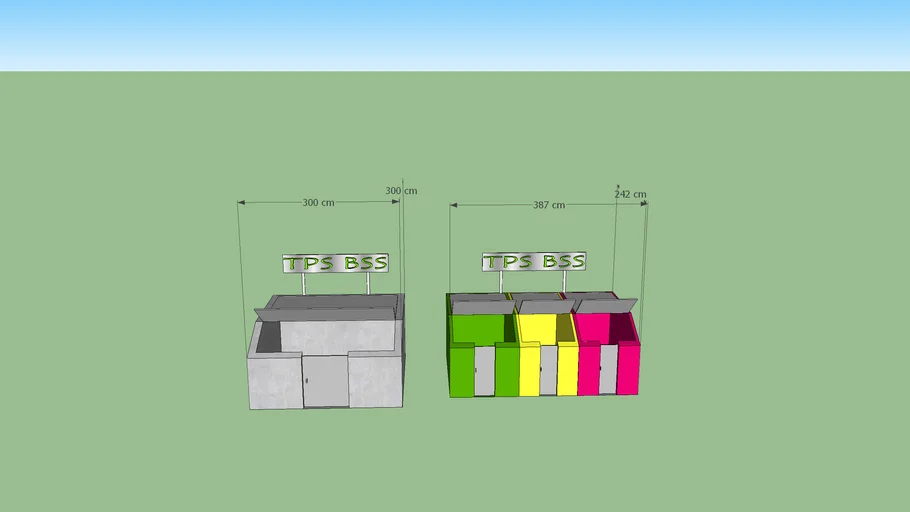The image size is (910, 512).
Task: Select the 242 cm dimension label
Action: [x=630, y=195]
